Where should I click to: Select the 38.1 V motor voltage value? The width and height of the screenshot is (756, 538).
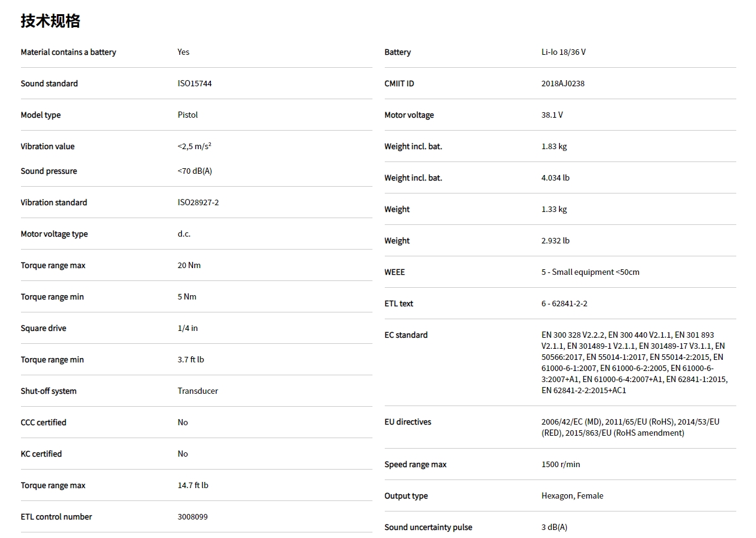click(552, 115)
